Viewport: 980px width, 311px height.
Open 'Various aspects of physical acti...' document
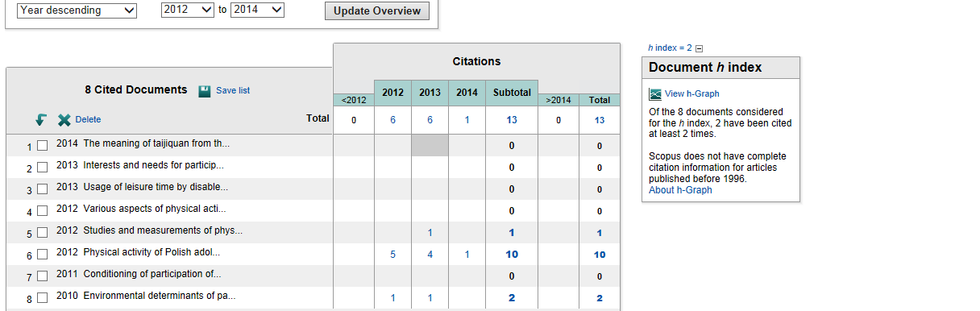pos(154,209)
